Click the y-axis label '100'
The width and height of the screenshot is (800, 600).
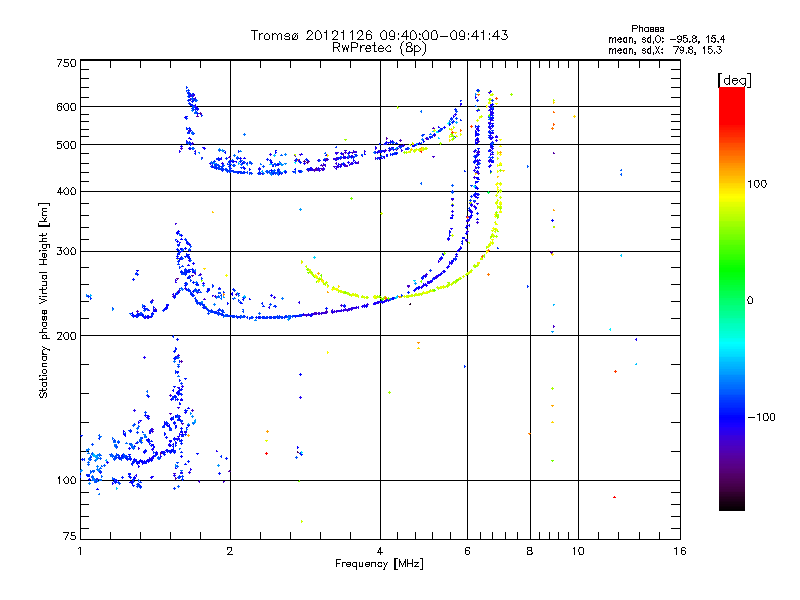pyautogui.click(x=66, y=481)
